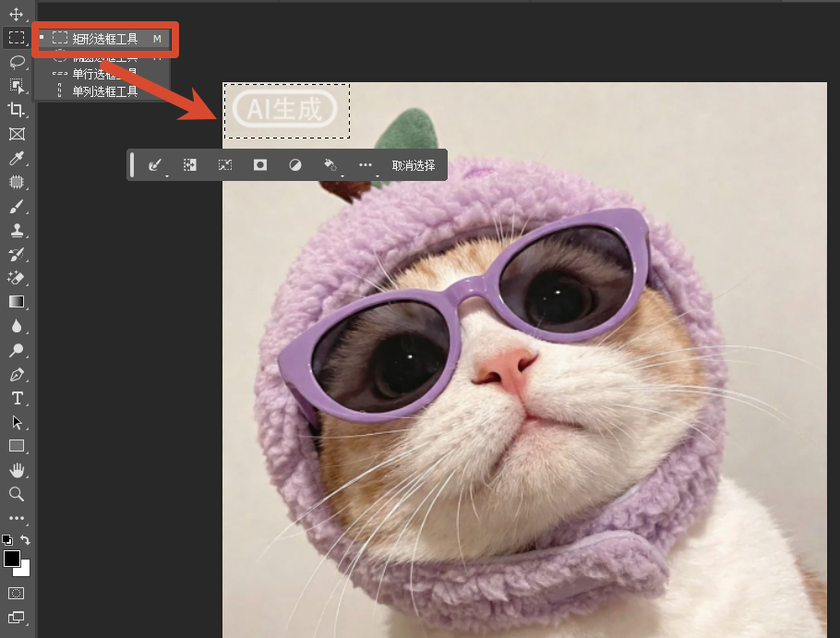Select the Lasso tool
This screenshot has width=840, height=638.
point(17,62)
